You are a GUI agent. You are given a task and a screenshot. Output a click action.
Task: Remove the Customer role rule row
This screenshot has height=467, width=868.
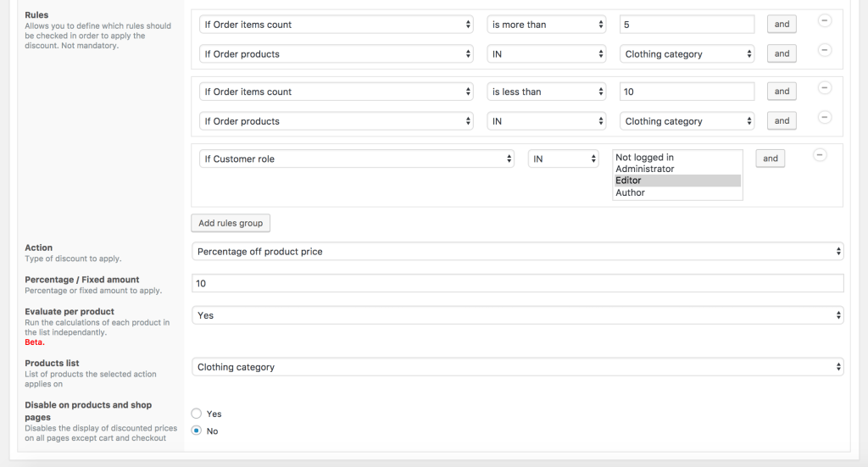click(820, 155)
